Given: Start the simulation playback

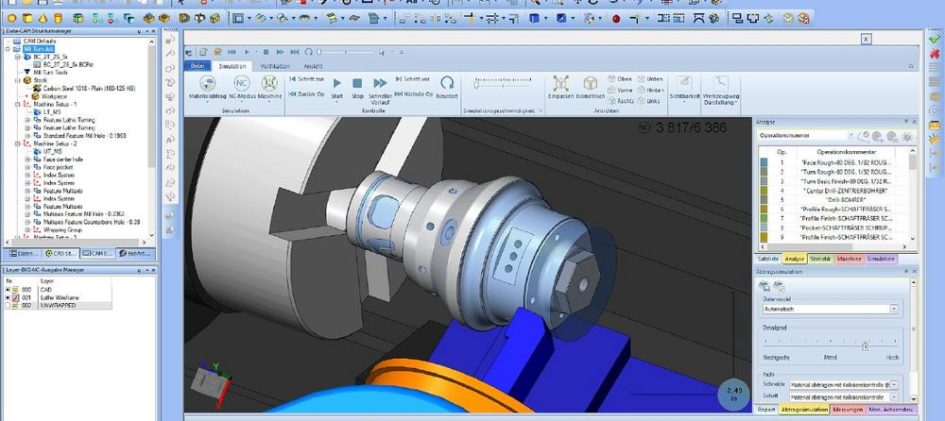Looking at the screenshot, I should click(x=336, y=86).
